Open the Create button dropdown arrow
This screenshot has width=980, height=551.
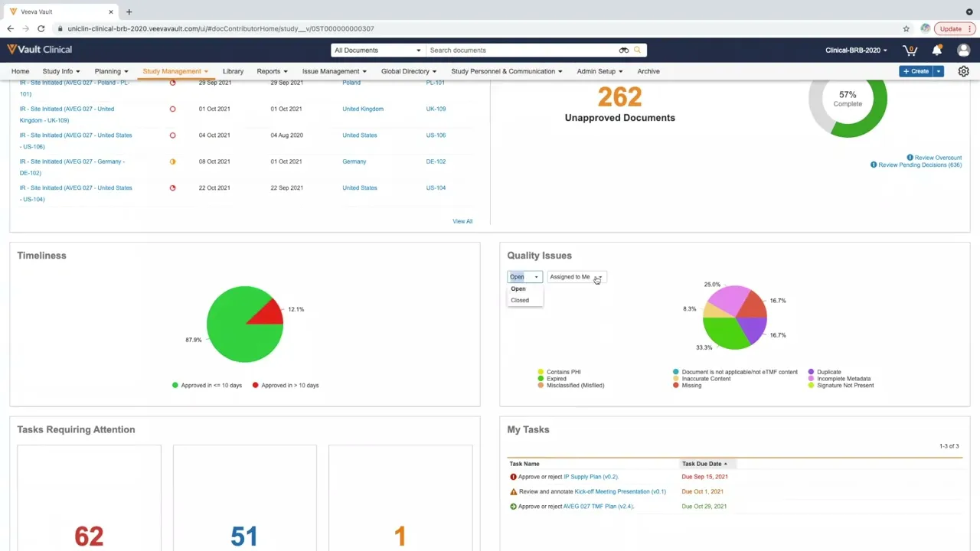pos(939,71)
